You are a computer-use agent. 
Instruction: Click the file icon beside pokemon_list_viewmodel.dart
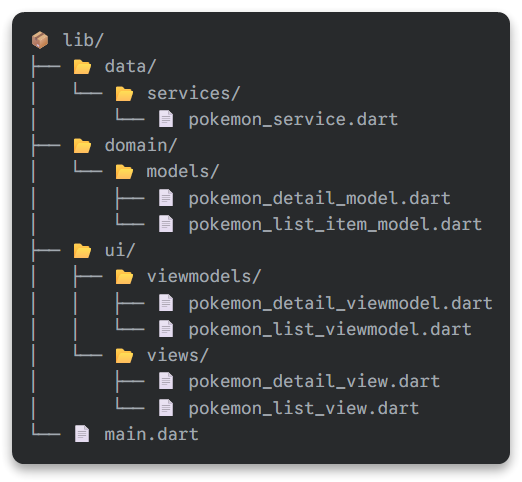pos(166,329)
